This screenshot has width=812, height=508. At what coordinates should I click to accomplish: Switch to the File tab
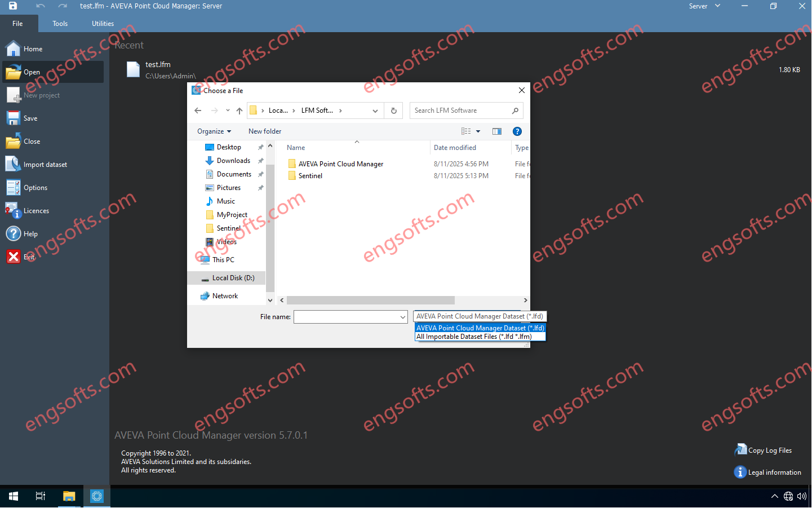pyautogui.click(x=18, y=24)
